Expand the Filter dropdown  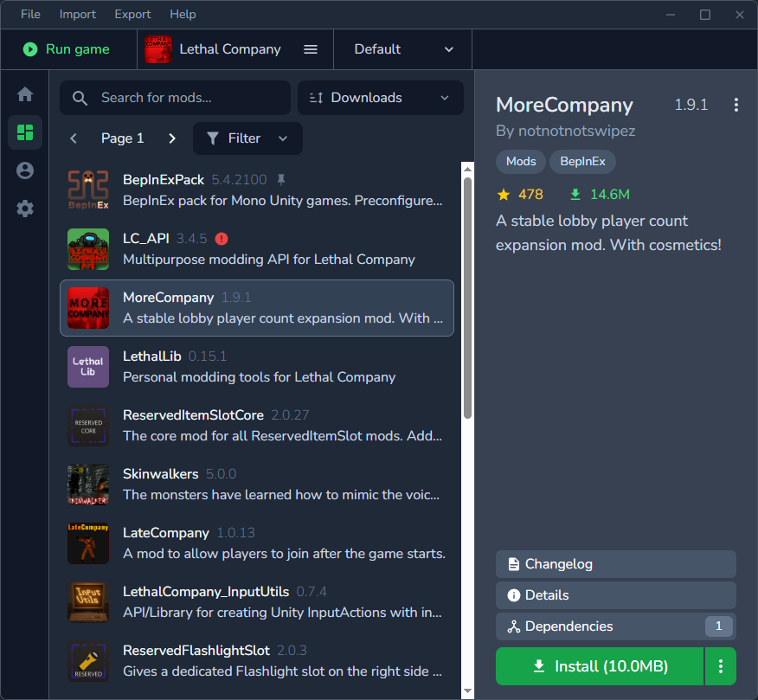[x=247, y=138]
